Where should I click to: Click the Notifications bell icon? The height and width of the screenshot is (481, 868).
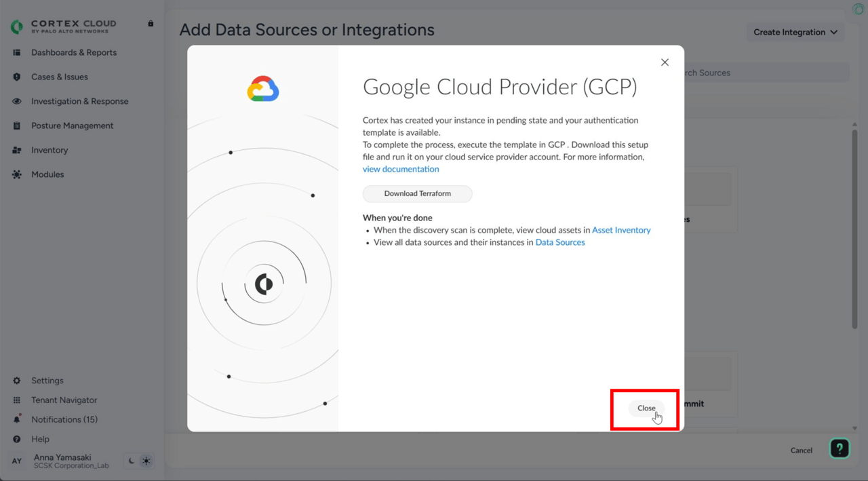coord(17,419)
